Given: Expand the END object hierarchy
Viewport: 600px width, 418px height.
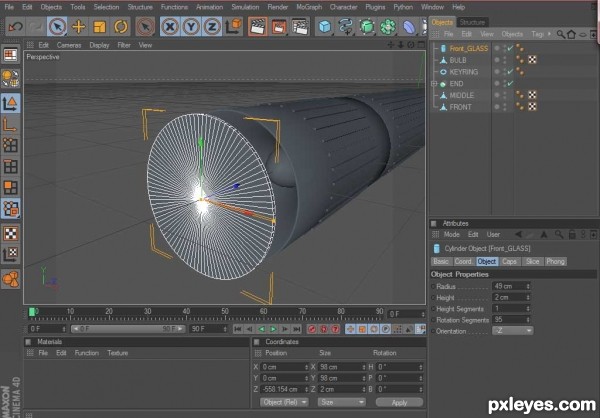Looking at the screenshot, I should point(434,83).
